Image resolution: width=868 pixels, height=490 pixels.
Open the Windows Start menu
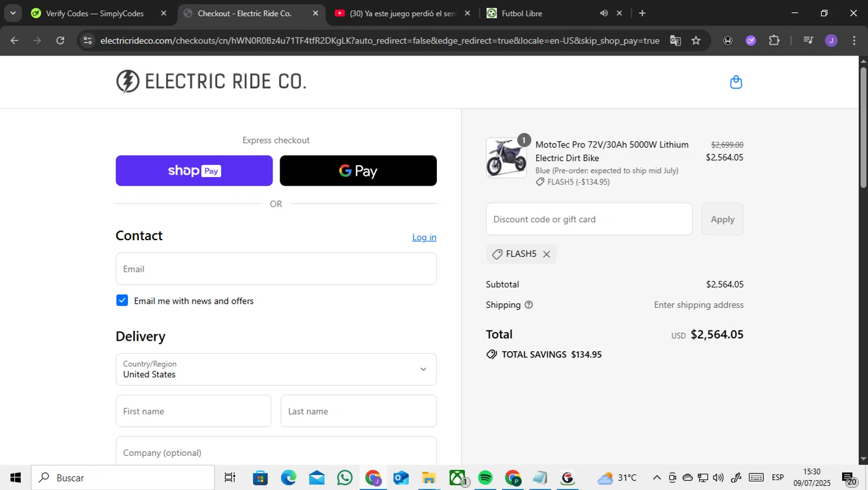16,478
